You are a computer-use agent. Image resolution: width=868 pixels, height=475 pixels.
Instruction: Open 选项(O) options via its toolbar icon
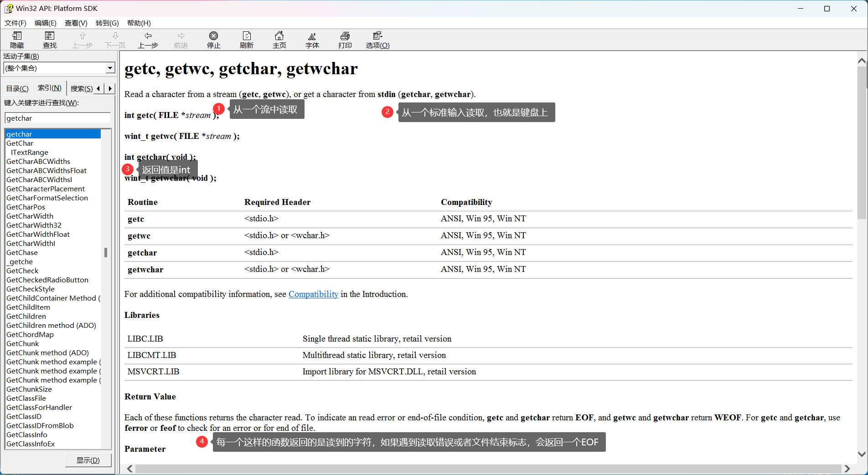pos(377,40)
